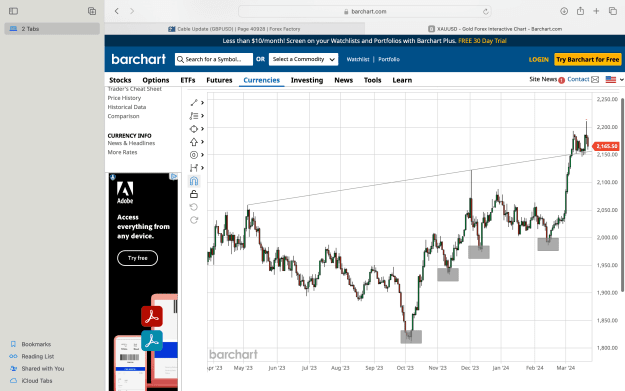Open the country flag language dropdown
This screenshot has width=625, height=391.
[614, 80]
